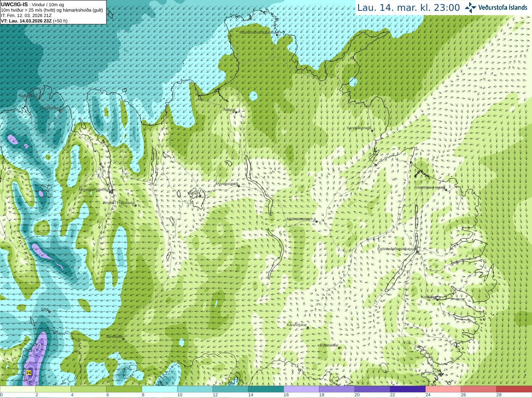Click the 24–26 m/s pink legend swatch

point(443,389)
